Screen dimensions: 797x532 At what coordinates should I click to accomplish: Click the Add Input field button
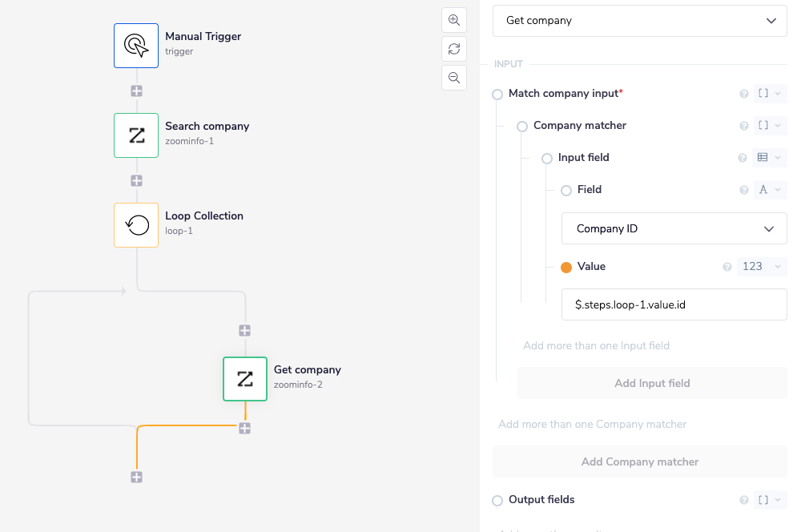point(652,383)
